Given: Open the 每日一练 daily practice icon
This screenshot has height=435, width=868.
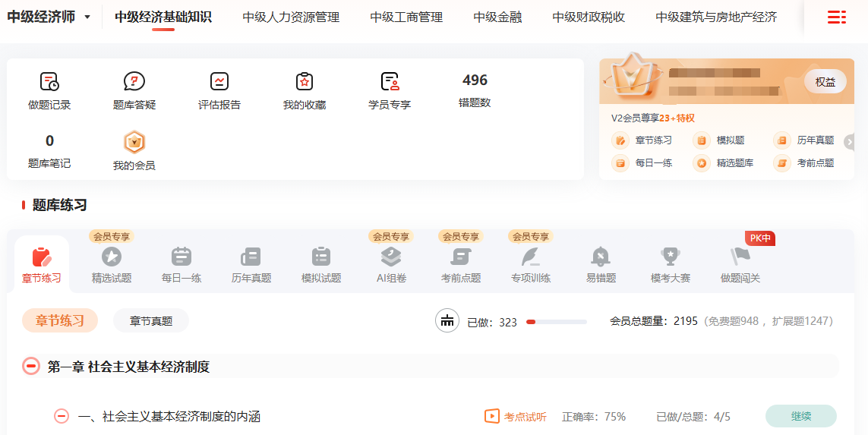Looking at the screenshot, I should 181,257.
